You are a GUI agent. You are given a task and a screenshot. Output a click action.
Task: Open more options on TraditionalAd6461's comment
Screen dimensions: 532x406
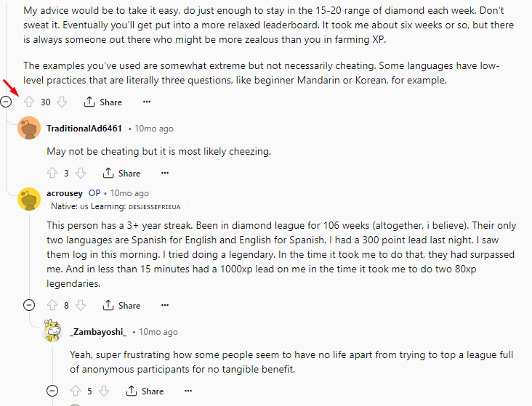click(165, 173)
